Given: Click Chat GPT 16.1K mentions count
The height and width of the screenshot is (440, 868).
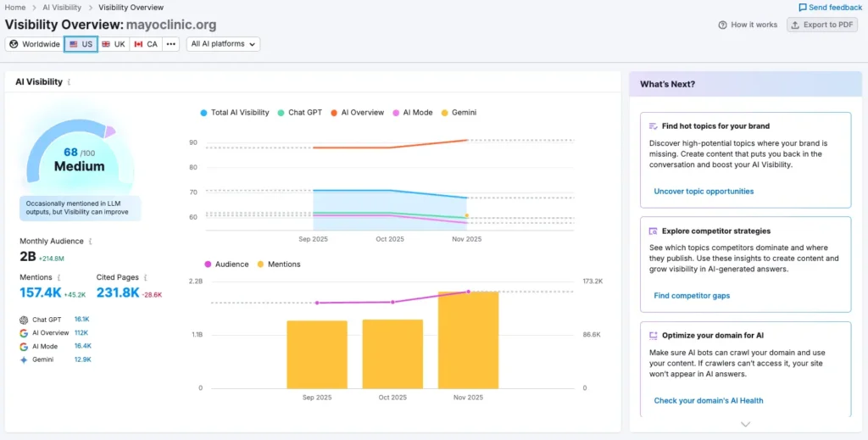Looking at the screenshot, I should click(x=82, y=320).
